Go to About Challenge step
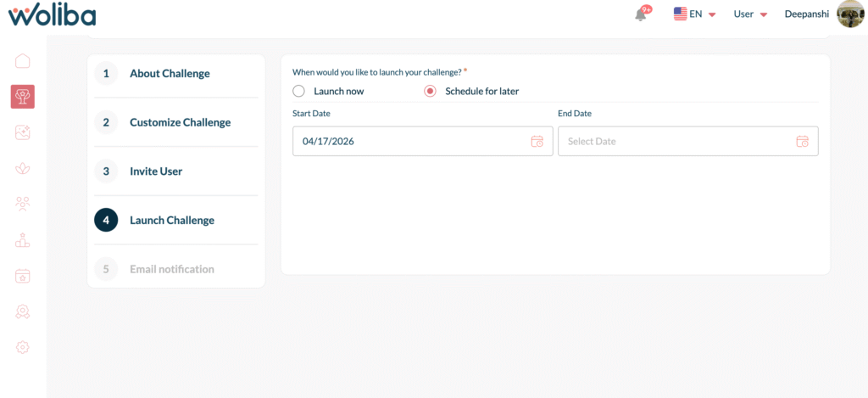 [x=169, y=74]
